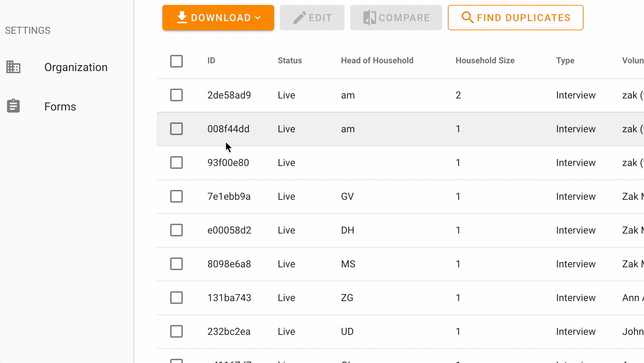This screenshot has width=644, height=363.
Task: Click head of household DH
Action: tap(348, 230)
